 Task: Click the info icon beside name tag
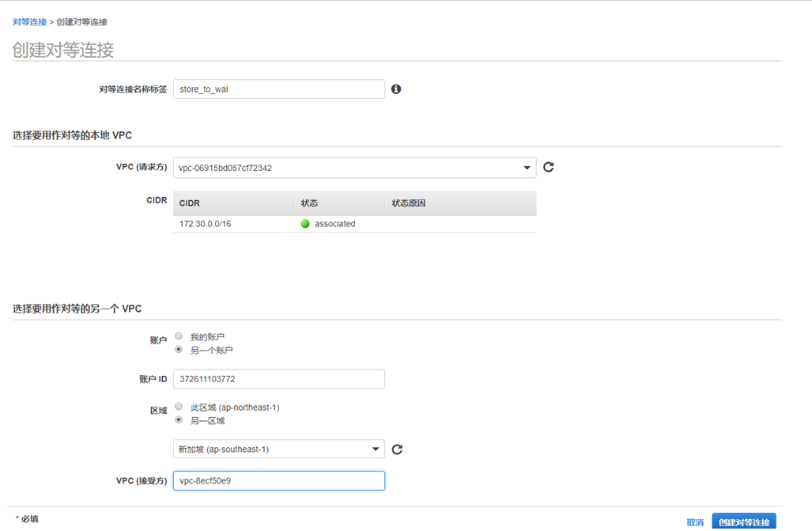[396, 89]
